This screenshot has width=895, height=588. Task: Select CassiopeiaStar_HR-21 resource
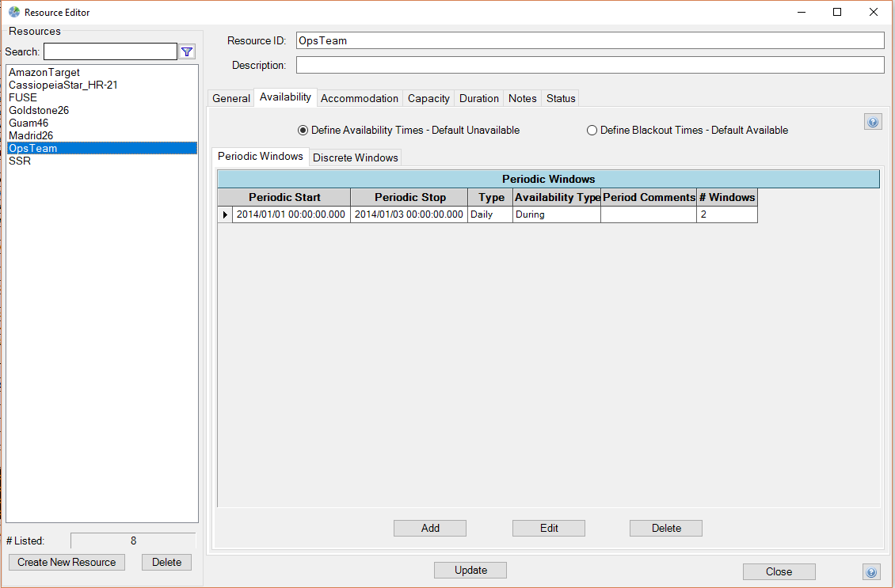(63, 85)
